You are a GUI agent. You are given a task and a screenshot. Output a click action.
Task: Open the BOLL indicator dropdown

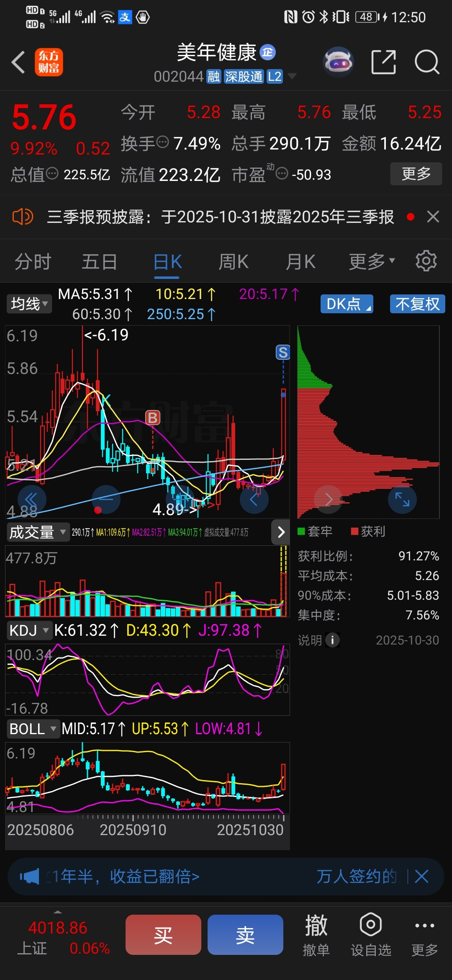coord(33,729)
